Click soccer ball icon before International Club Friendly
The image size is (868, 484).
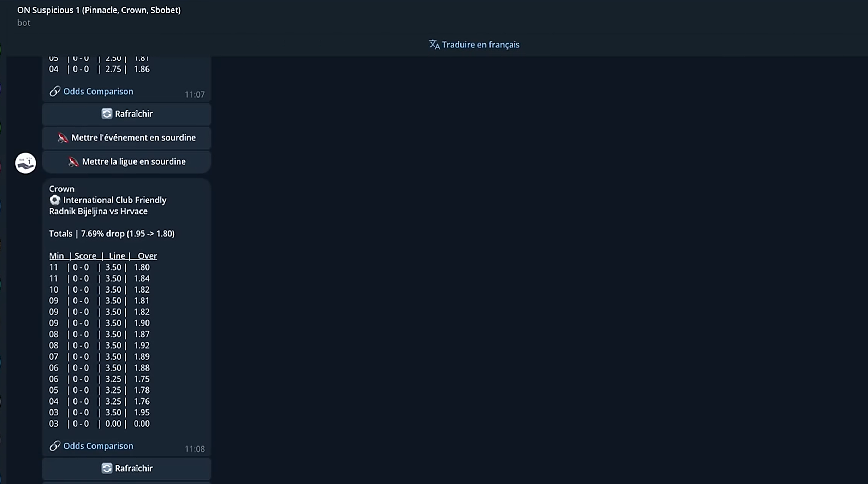55,200
